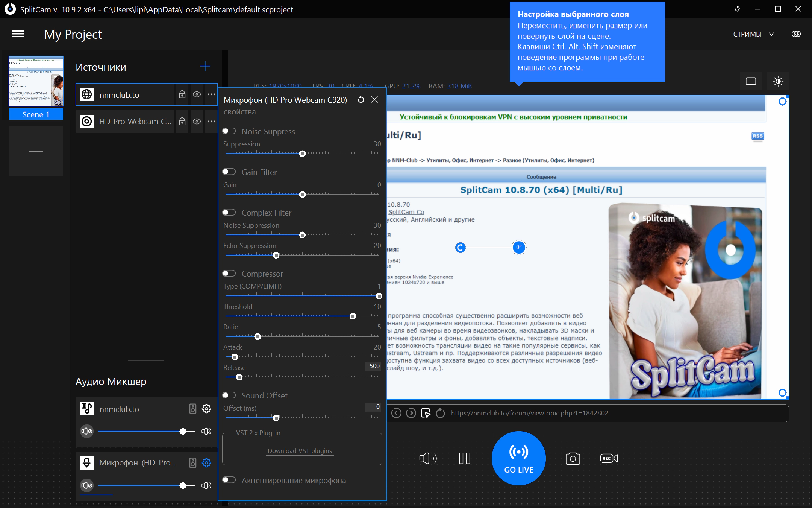The height and width of the screenshot is (508, 812).
Task: Reload the browser page via the refresh icon
Action: pos(440,413)
